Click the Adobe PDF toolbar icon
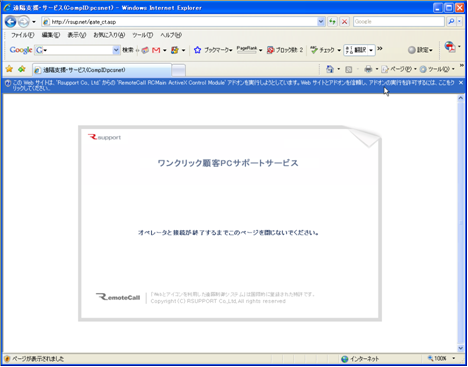 tap(450, 47)
